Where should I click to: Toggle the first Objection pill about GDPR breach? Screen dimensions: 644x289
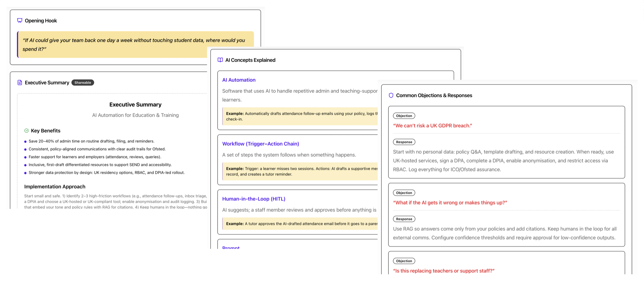click(404, 116)
